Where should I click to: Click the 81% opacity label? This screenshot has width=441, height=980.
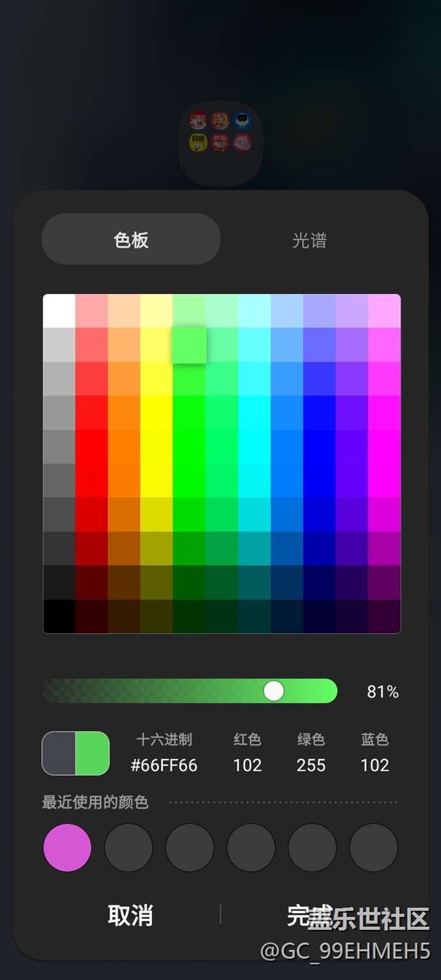pos(383,692)
